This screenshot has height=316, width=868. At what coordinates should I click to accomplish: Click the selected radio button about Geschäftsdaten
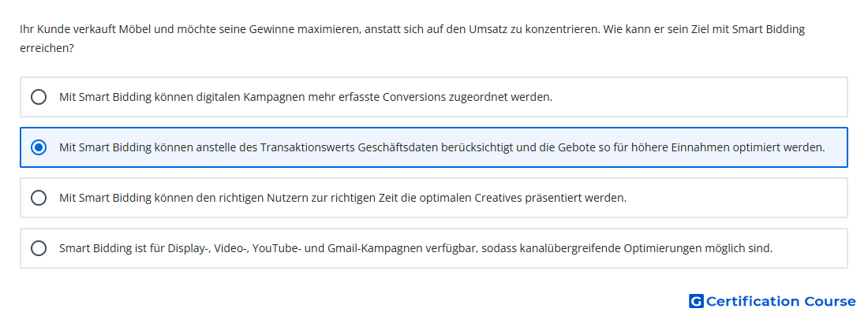(38, 147)
